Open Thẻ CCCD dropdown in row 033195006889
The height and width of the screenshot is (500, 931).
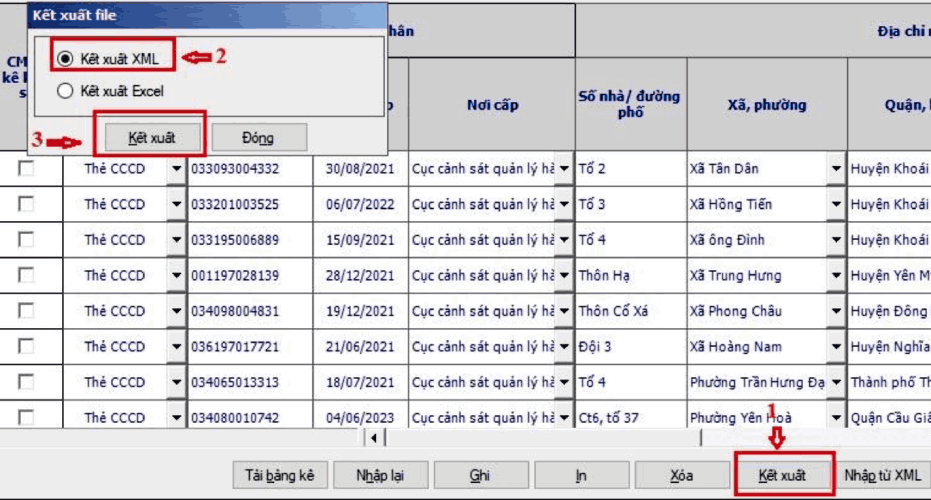[x=176, y=240]
